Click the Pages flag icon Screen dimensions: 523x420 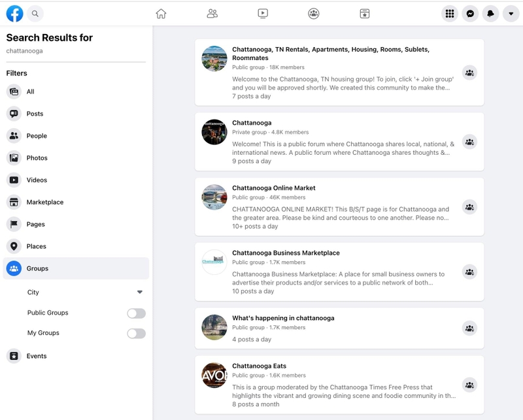click(14, 224)
